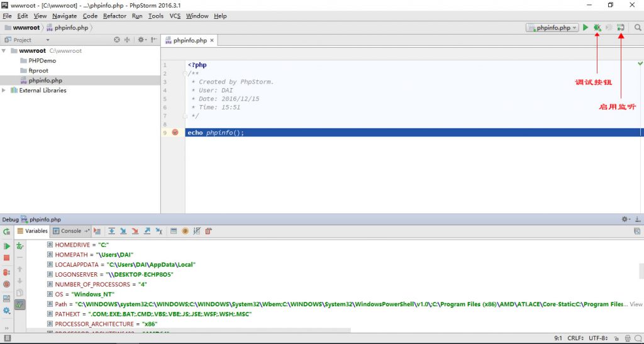
Task: Open Search Everywhere magnifier icon
Action: [638, 28]
